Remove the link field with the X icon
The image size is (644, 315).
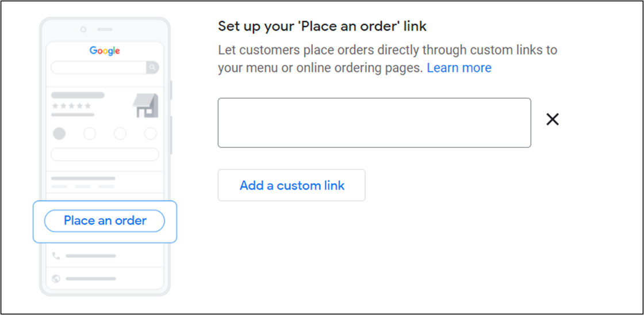(x=552, y=119)
